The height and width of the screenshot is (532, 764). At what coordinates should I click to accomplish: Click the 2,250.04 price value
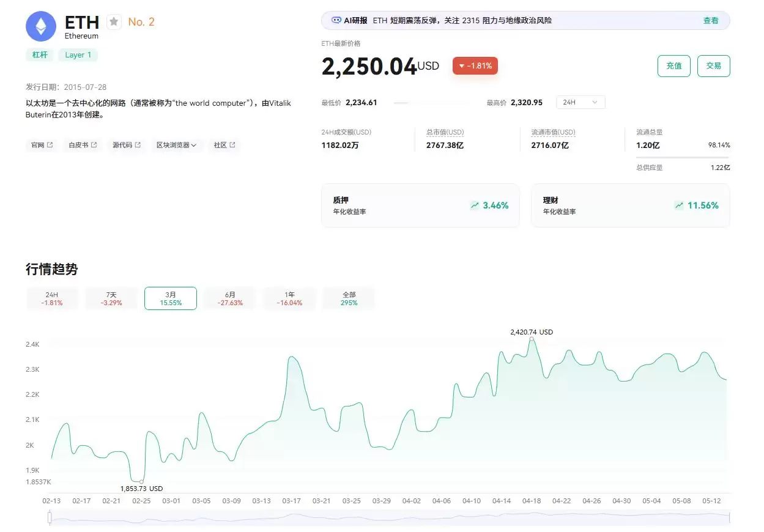[369, 67]
